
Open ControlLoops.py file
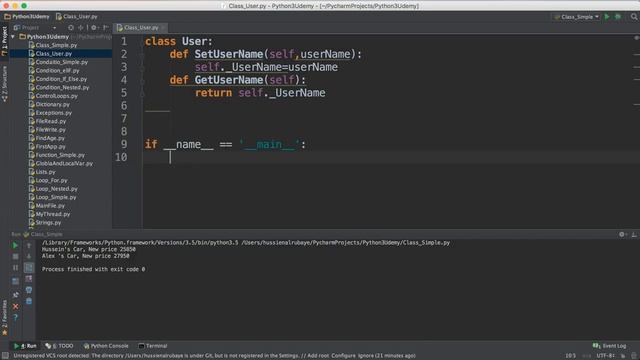(53, 96)
